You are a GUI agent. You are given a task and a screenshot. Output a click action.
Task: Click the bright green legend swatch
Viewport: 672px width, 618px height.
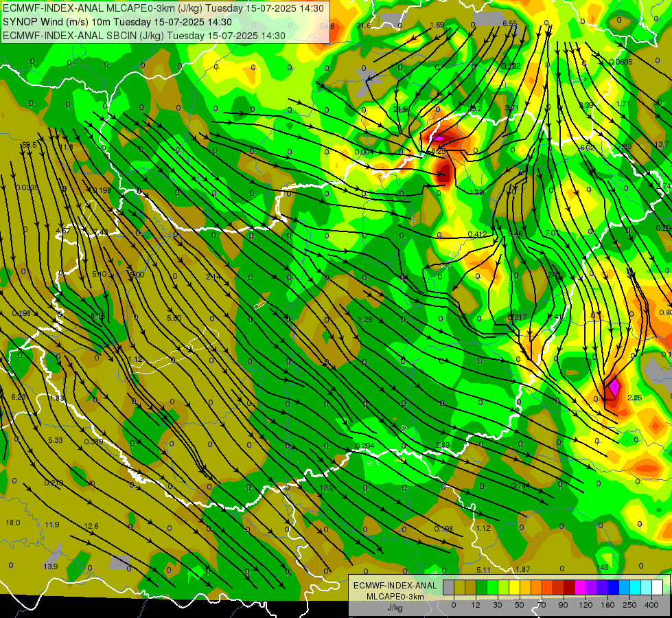coord(493,587)
